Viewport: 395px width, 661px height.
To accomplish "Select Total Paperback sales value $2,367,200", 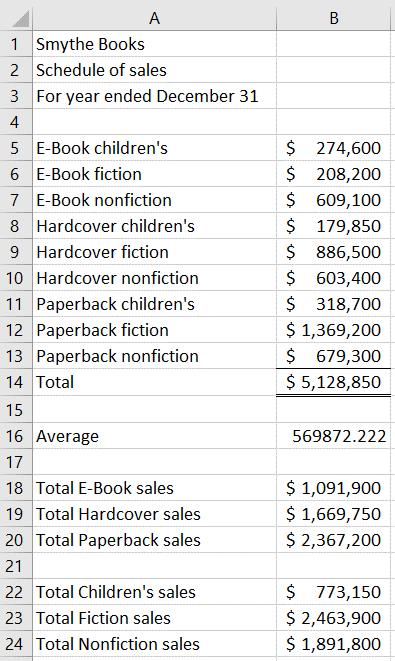I will point(333,540).
